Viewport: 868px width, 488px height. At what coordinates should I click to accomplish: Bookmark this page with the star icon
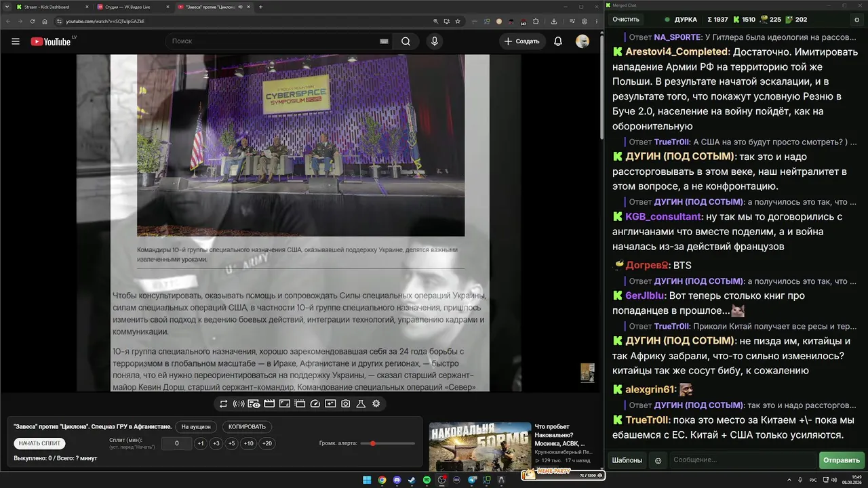[x=458, y=21]
